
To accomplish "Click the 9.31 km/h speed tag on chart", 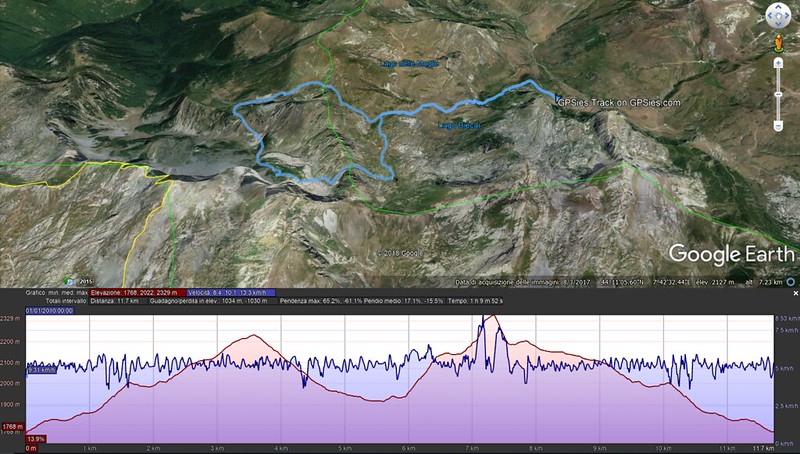I will coord(42,370).
